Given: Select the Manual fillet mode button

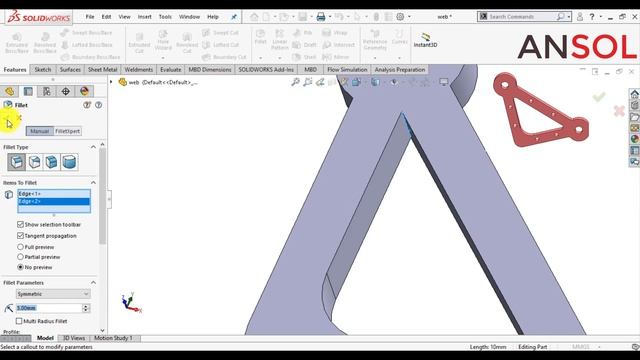Looking at the screenshot, I should click(40, 131).
